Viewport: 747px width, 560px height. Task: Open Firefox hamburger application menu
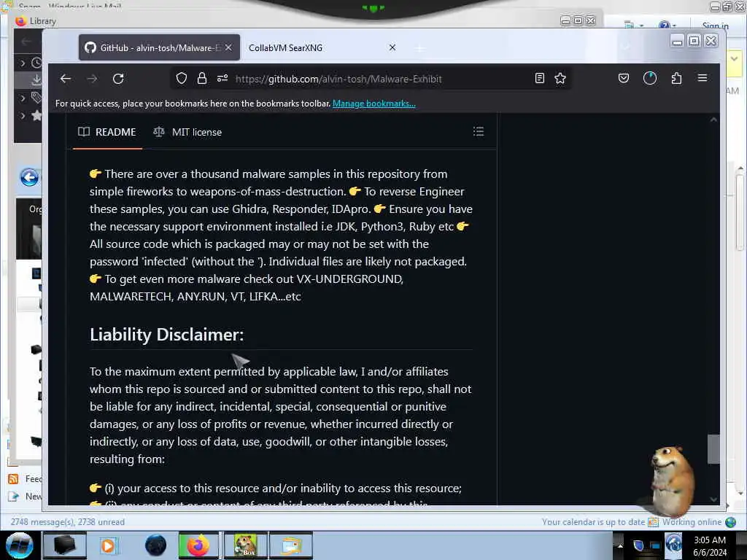pos(703,78)
